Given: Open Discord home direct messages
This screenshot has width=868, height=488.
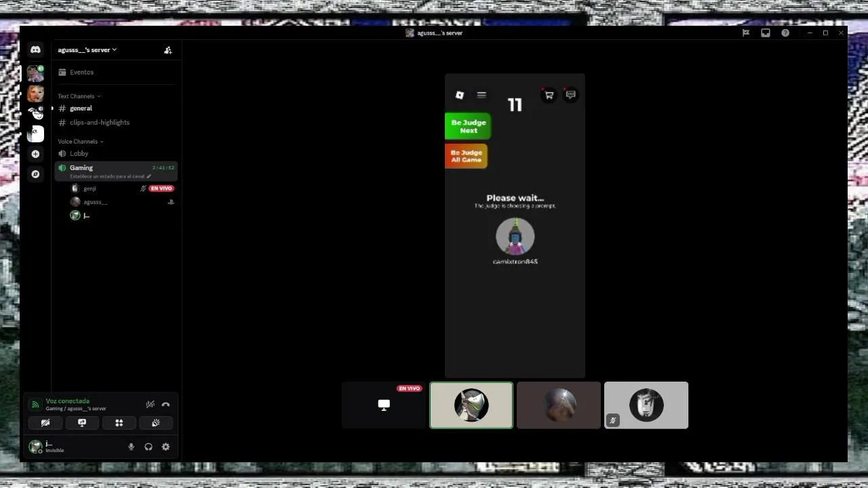Looking at the screenshot, I should [35, 49].
